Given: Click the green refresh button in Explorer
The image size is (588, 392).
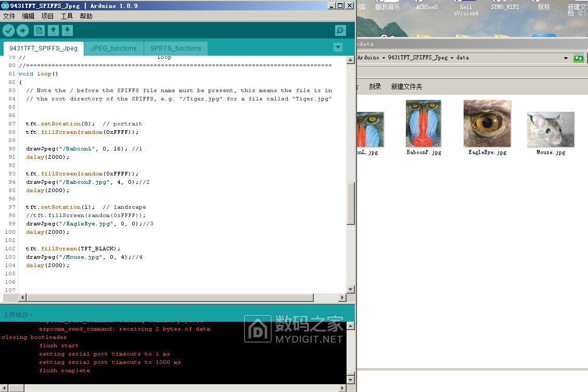Looking at the screenshot, I should (579, 58).
